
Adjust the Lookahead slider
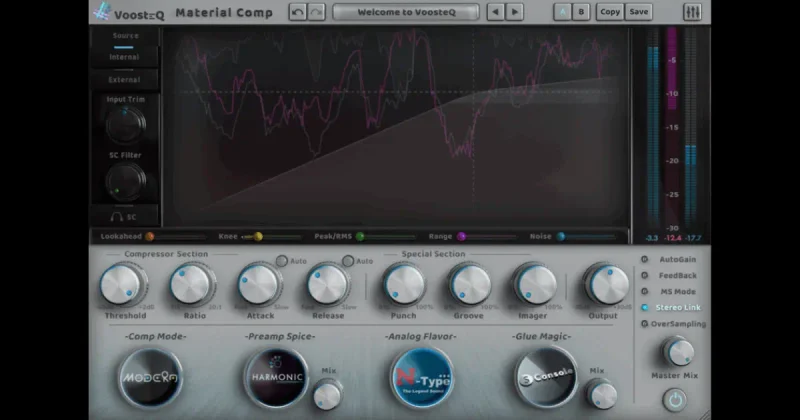click(x=176, y=236)
